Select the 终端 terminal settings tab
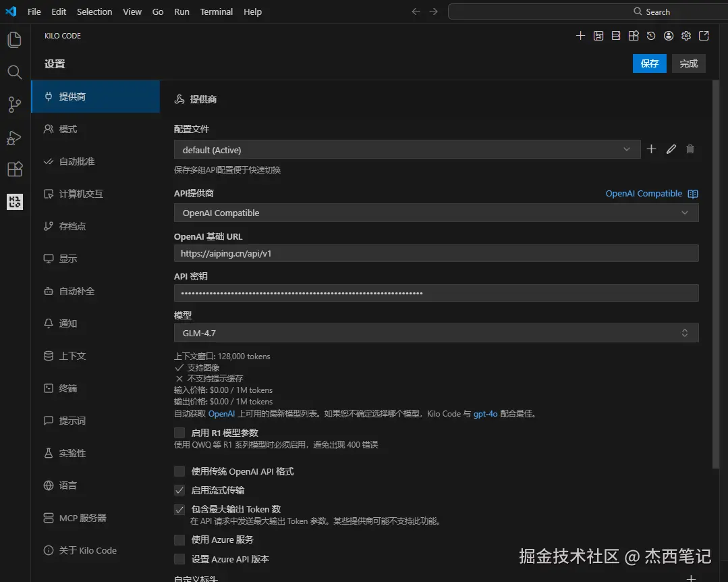The image size is (728, 582). click(96, 388)
